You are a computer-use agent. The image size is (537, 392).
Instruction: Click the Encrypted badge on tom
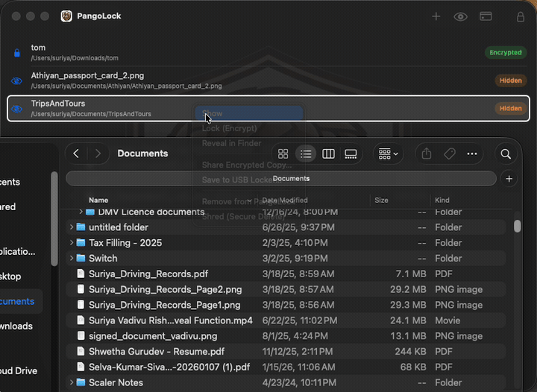pyautogui.click(x=506, y=52)
